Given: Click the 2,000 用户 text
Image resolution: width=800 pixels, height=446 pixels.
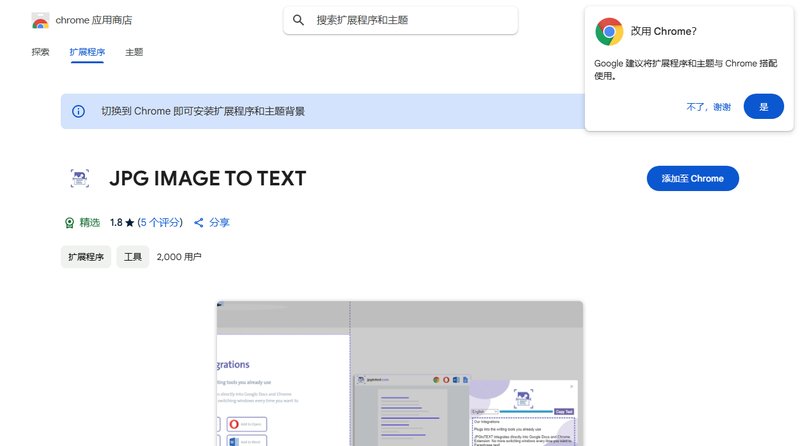Looking at the screenshot, I should pyautogui.click(x=179, y=257).
